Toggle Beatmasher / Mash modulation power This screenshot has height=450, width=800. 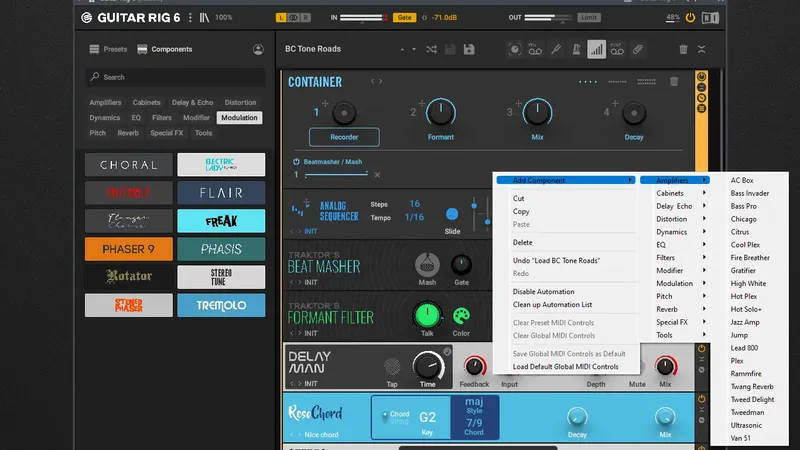pos(296,162)
